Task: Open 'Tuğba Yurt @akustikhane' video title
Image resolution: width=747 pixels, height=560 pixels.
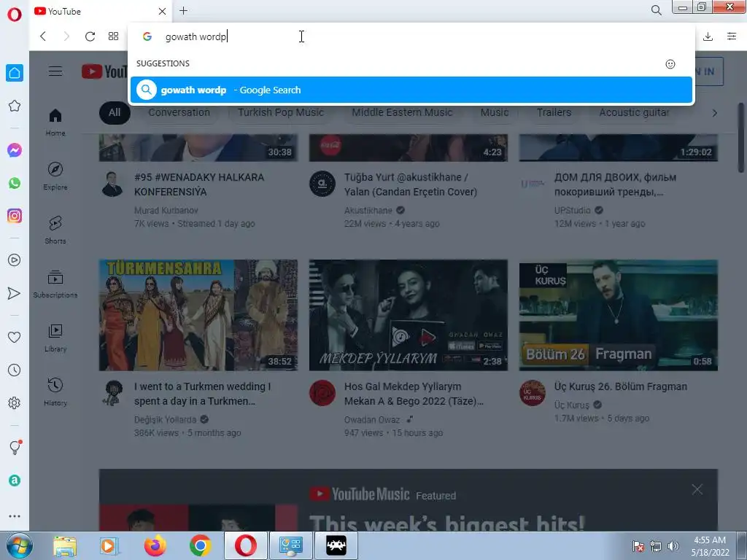Action: click(411, 184)
